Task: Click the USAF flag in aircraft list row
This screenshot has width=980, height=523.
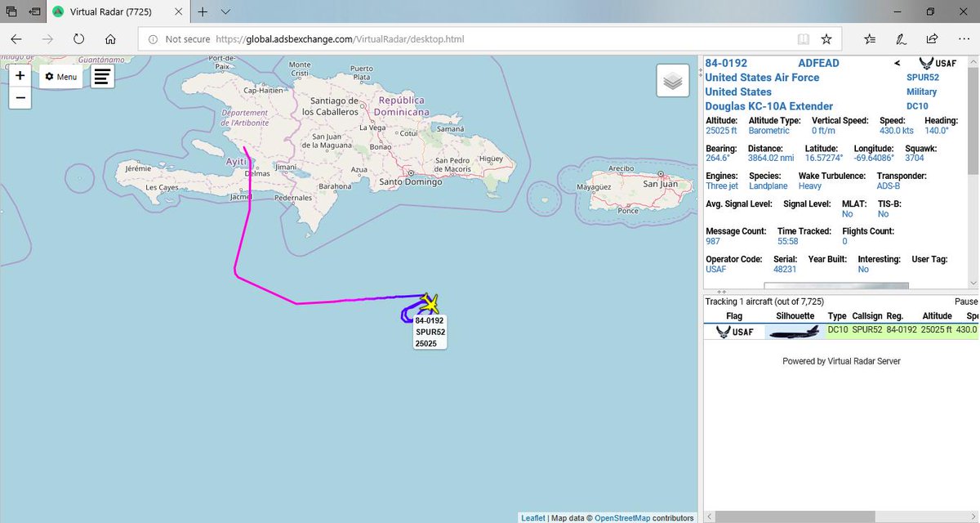Action: coord(735,332)
